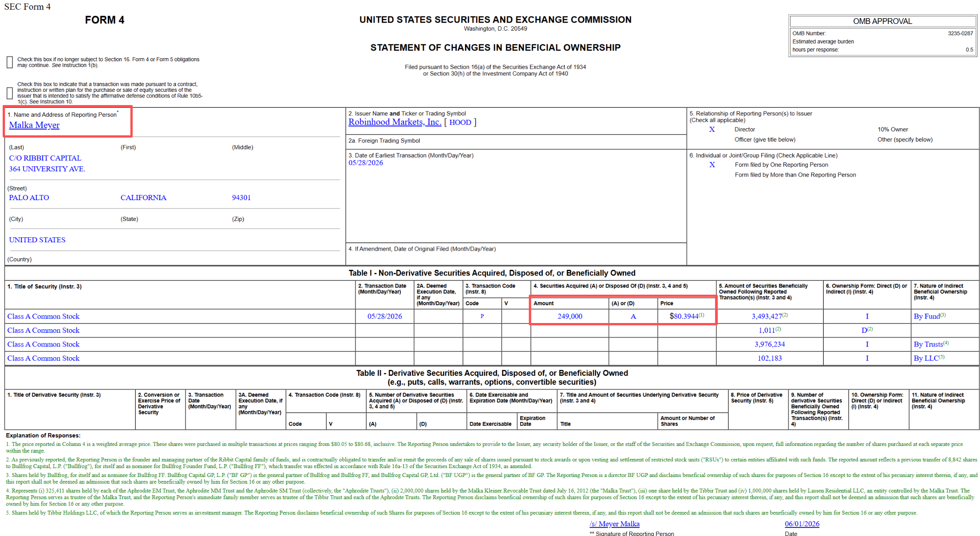980x536 pixels.
Task: Click the 06/01/2026 signature date
Action: pos(802,524)
